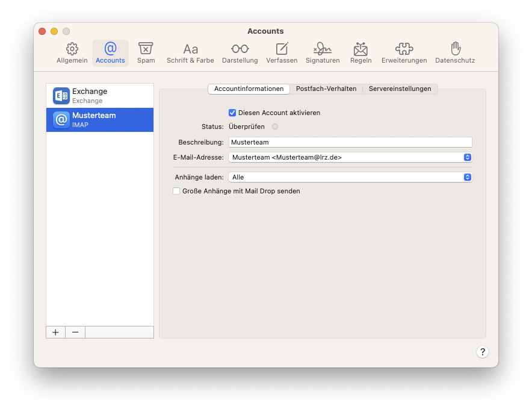Enable Große Anhänge mit Mail Drop senden
The width and height of the screenshot is (532, 412).
pyautogui.click(x=176, y=191)
